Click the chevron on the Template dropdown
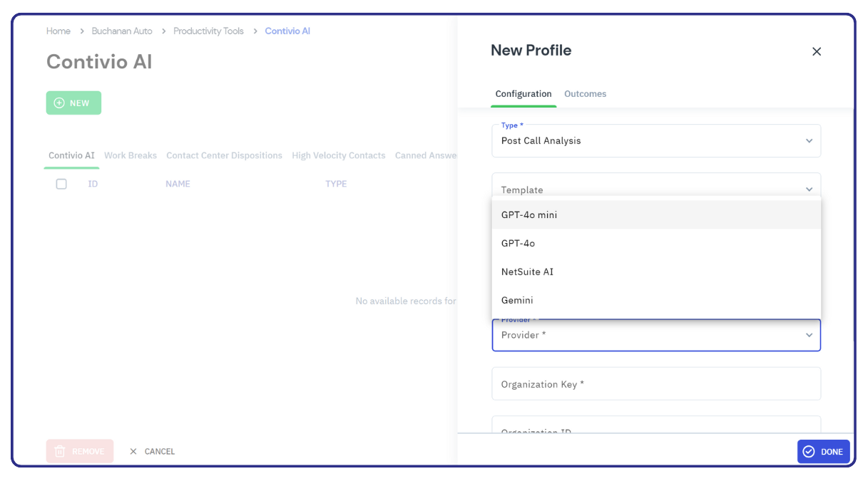Image resolution: width=868 pixels, height=481 pixels. (x=809, y=189)
